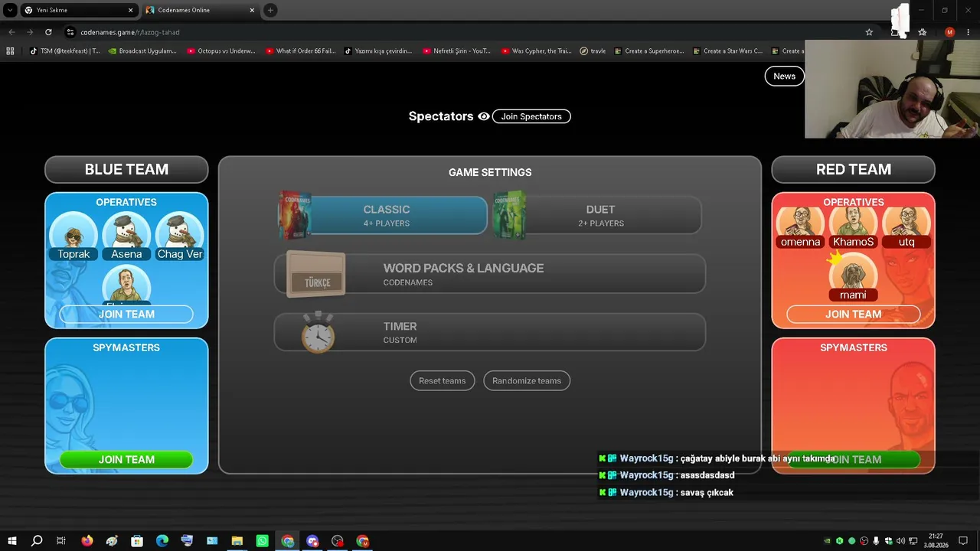Click the address bar URL field
The height and width of the screenshot is (551, 980).
pos(459,32)
